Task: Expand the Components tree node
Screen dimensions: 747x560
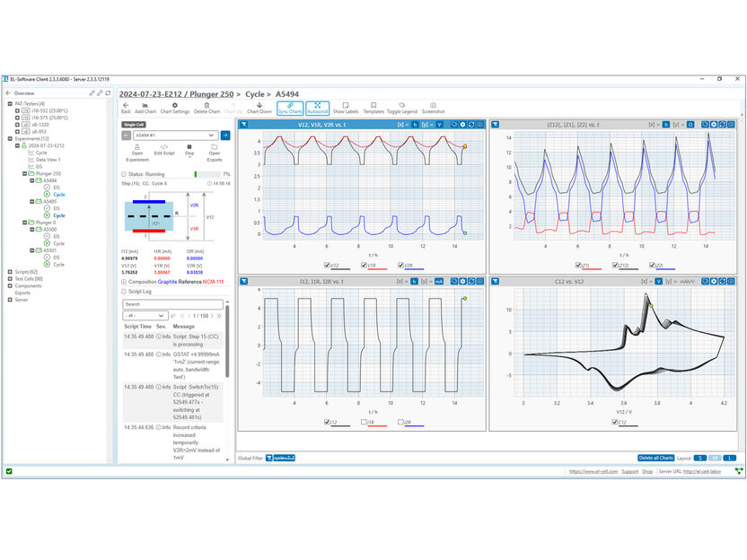Action: pos(10,285)
